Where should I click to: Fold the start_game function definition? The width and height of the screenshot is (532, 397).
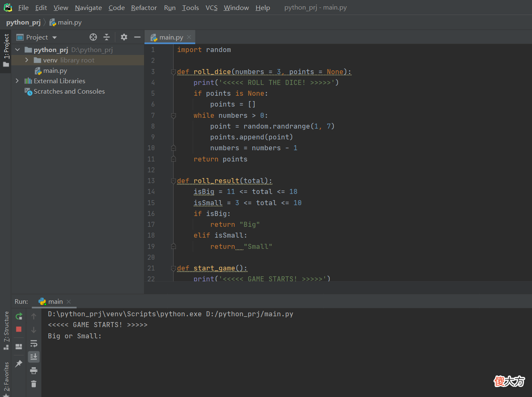[x=174, y=268]
